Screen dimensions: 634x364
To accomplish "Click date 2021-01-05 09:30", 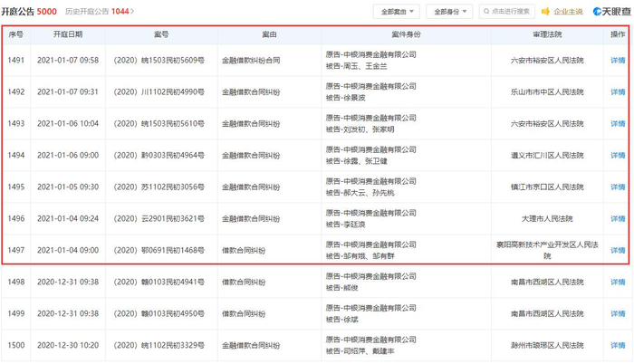I will click(68, 187).
